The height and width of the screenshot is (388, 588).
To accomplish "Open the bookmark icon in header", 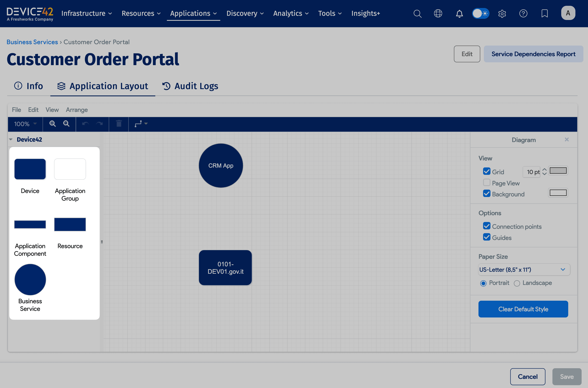I will coord(544,13).
